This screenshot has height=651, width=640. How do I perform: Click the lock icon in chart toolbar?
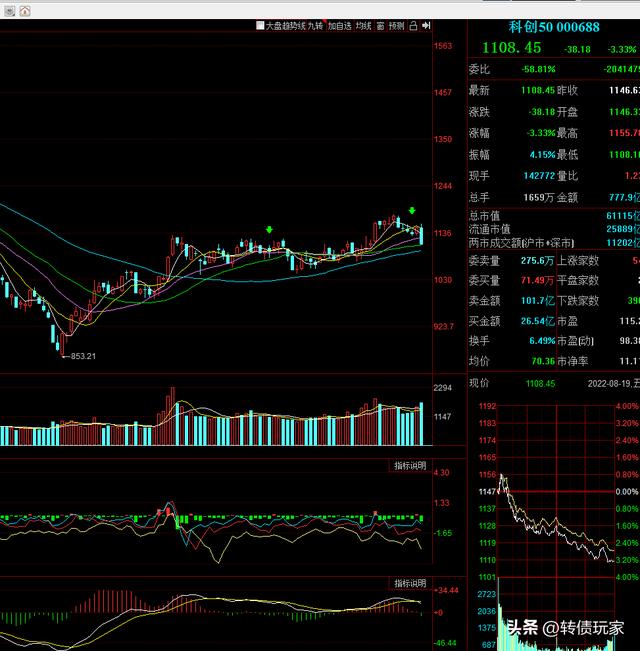(x=413, y=26)
